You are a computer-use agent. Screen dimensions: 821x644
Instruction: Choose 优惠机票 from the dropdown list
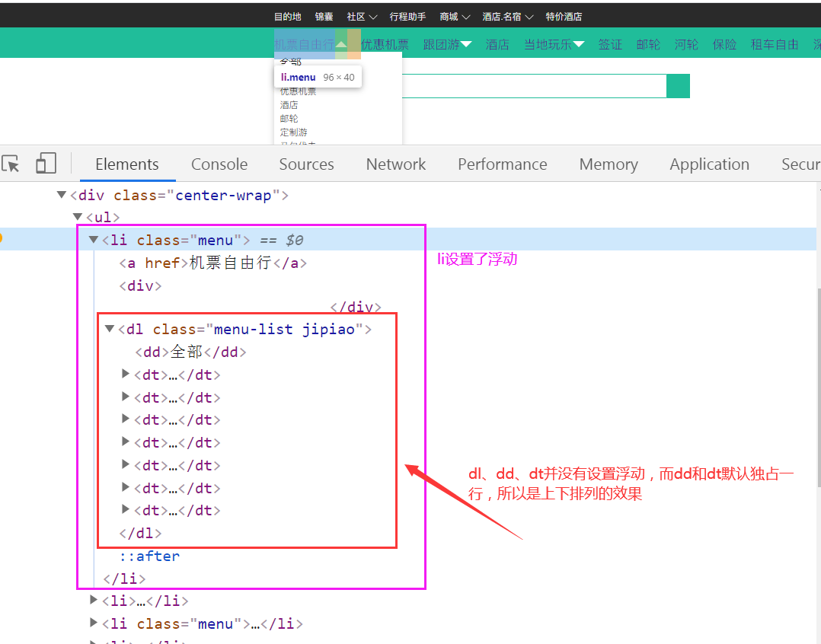[298, 91]
